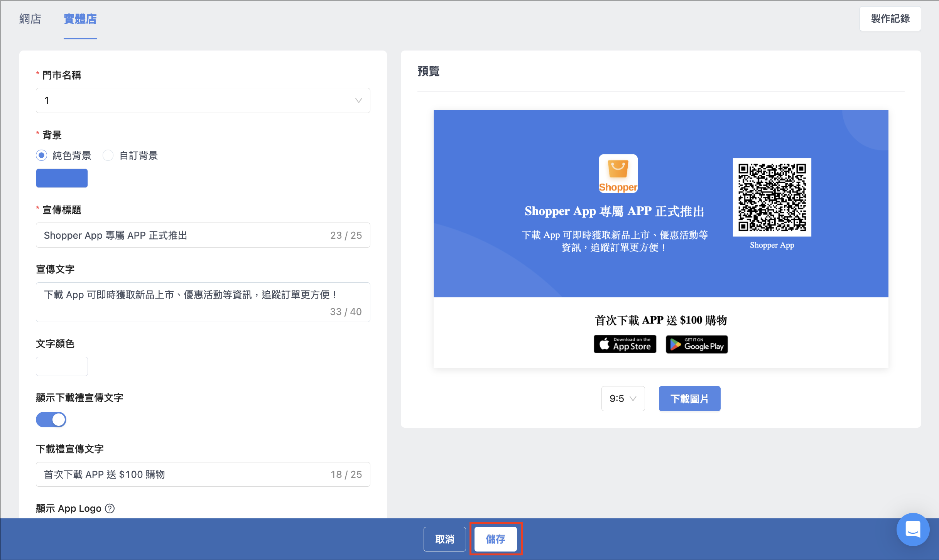The image size is (939, 560).
Task: Click the preview headline 'Shopper App 專屬 APP 正式推出'
Action: 615,211
